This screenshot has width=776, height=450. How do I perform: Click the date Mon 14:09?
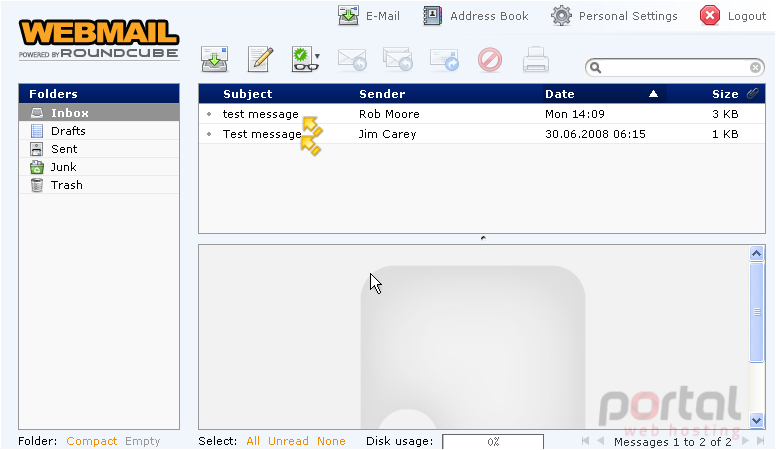point(575,114)
